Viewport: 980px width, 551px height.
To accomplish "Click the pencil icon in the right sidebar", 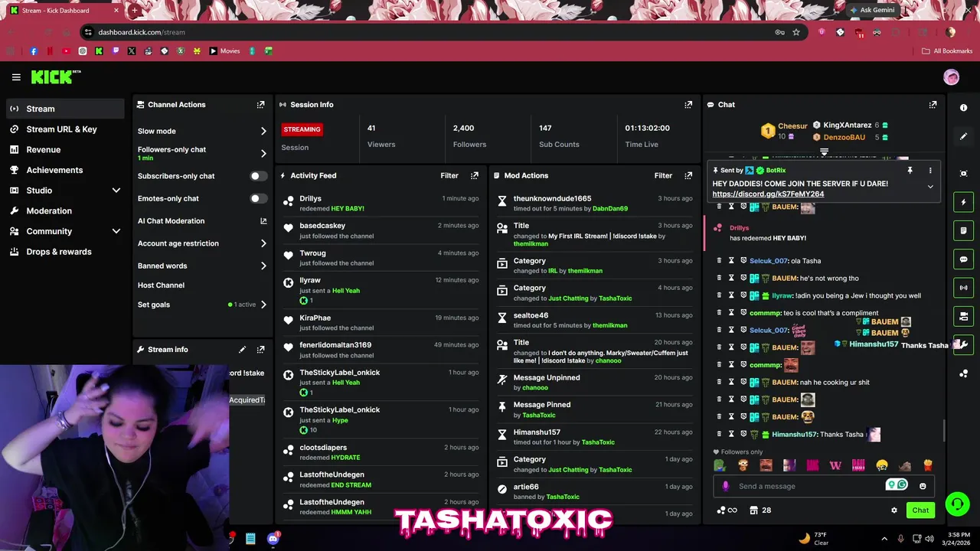I will (x=963, y=136).
